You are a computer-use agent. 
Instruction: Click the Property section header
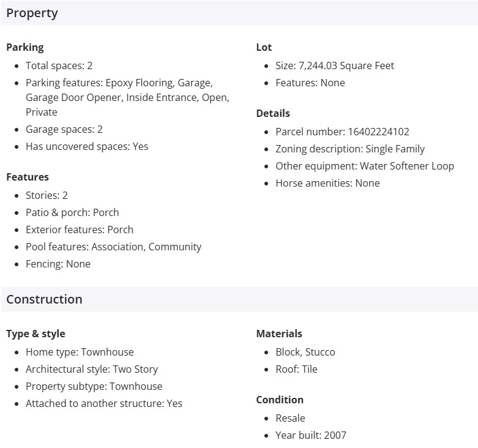pos(32,13)
